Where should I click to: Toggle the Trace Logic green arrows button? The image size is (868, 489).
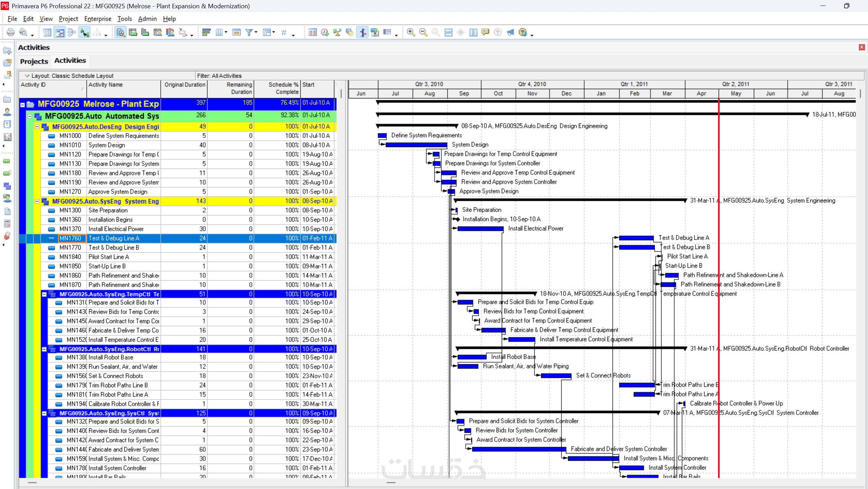84,32
